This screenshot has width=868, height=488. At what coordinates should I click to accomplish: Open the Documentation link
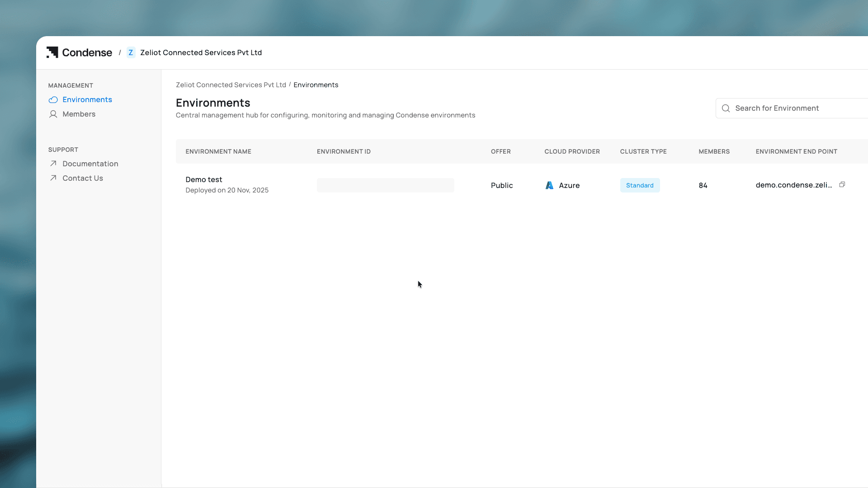point(90,164)
